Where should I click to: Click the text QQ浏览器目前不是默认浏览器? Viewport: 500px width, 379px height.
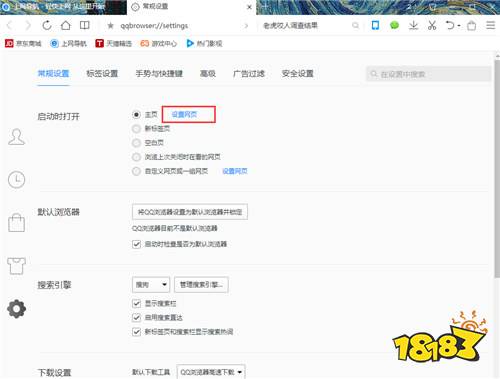point(175,228)
